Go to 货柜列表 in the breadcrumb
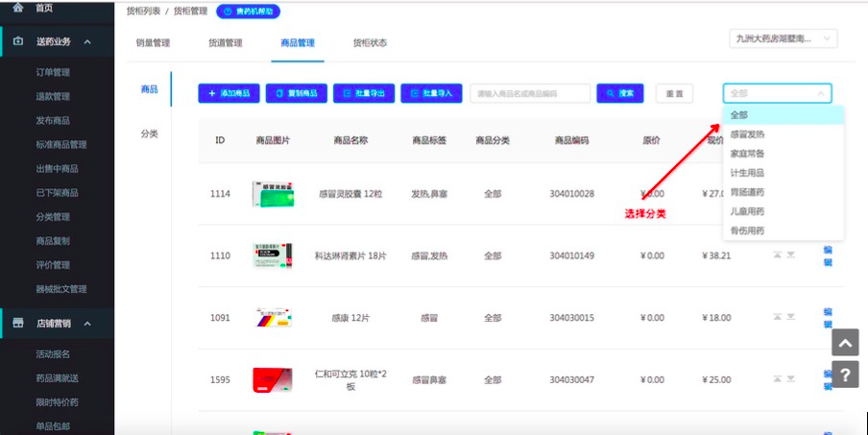This screenshot has height=435, width=868. coord(143,12)
